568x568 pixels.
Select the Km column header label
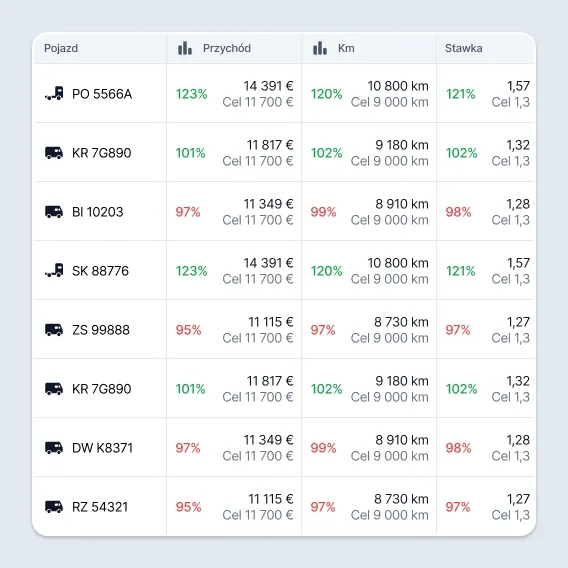coord(346,48)
